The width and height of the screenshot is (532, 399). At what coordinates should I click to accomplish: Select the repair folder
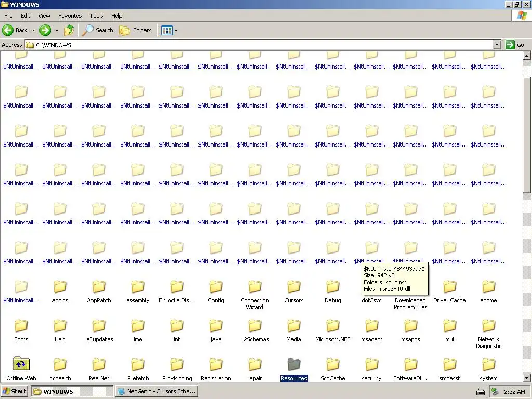pyautogui.click(x=255, y=370)
